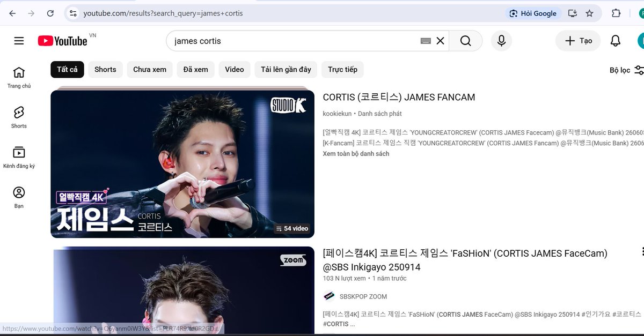This screenshot has width=644, height=336.
Task: Open the JAMES FANCAM playlist thumbnail
Action: 182,163
